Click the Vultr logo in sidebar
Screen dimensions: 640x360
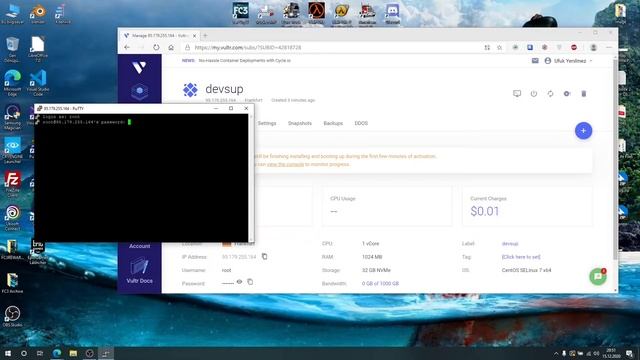[x=139, y=67]
